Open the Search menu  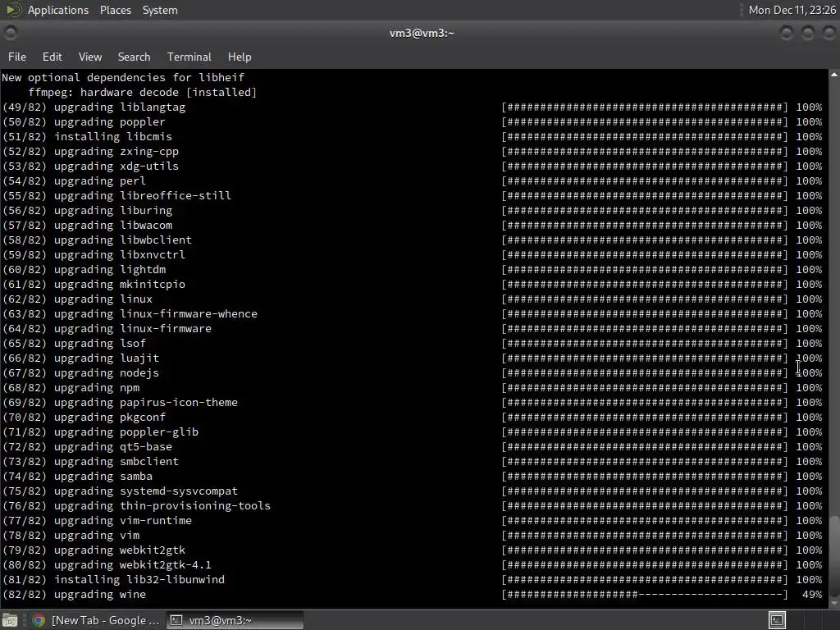pos(134,57)
